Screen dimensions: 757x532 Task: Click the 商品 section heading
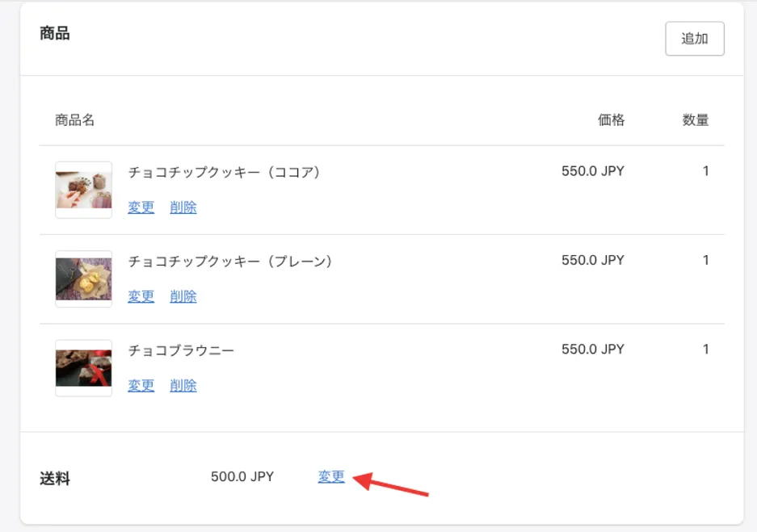click(55, 33)
